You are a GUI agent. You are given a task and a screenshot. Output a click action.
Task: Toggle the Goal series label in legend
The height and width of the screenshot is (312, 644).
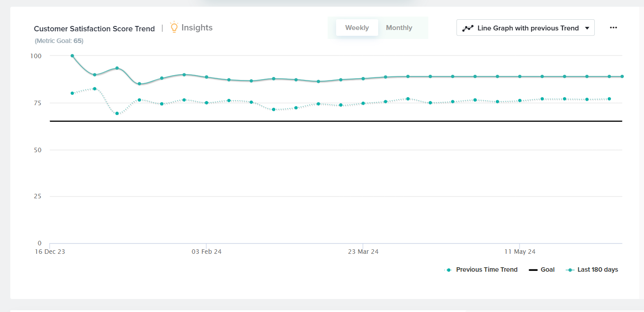click(547, 269)
